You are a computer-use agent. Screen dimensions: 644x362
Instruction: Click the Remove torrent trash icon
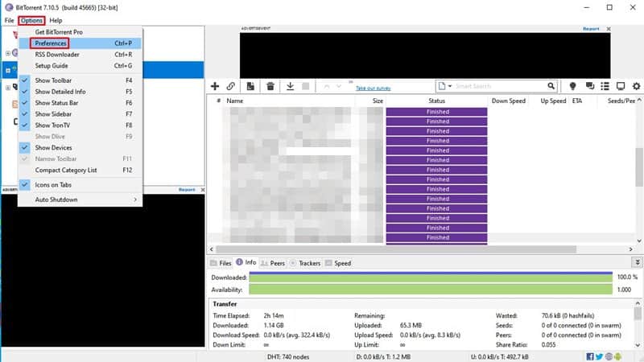coord(270,86)
